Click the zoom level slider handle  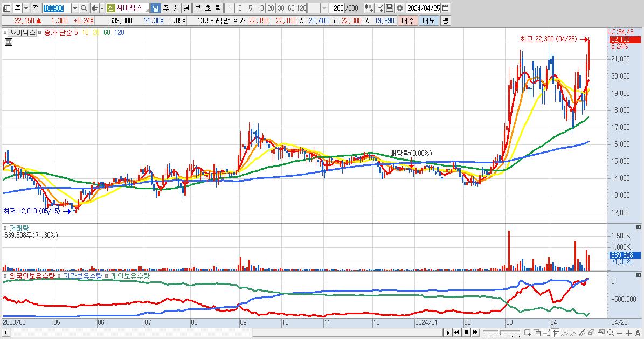pyautogui.click(x=500, y=332)
